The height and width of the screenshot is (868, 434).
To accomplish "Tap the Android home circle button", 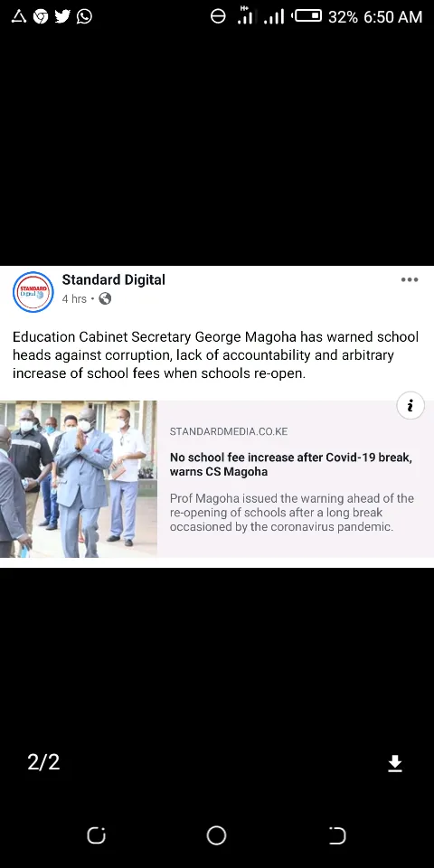I will (x=216, y=835).
